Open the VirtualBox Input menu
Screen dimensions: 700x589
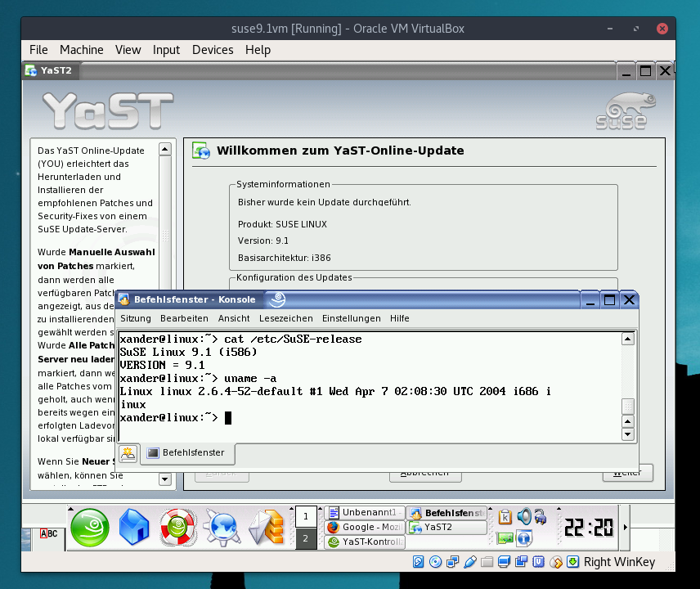click(x=166, y=50)
